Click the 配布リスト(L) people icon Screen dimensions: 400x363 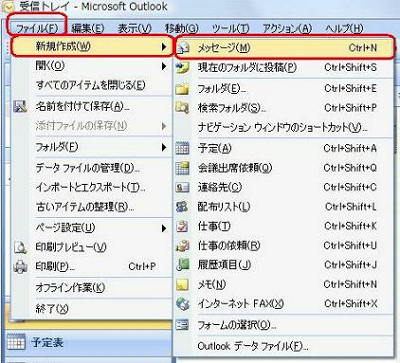pyautogui.click(x=182, y=207)
